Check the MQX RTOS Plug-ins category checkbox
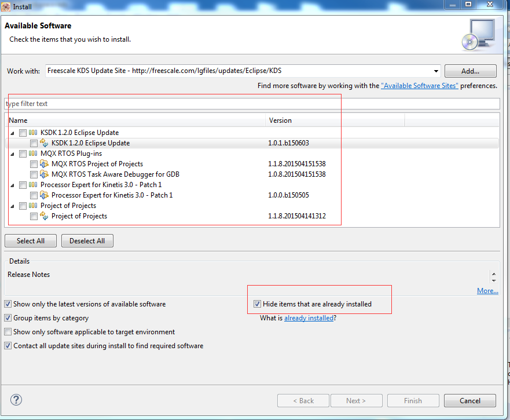This screenshot has height=420, width=510. click(23, 154)
